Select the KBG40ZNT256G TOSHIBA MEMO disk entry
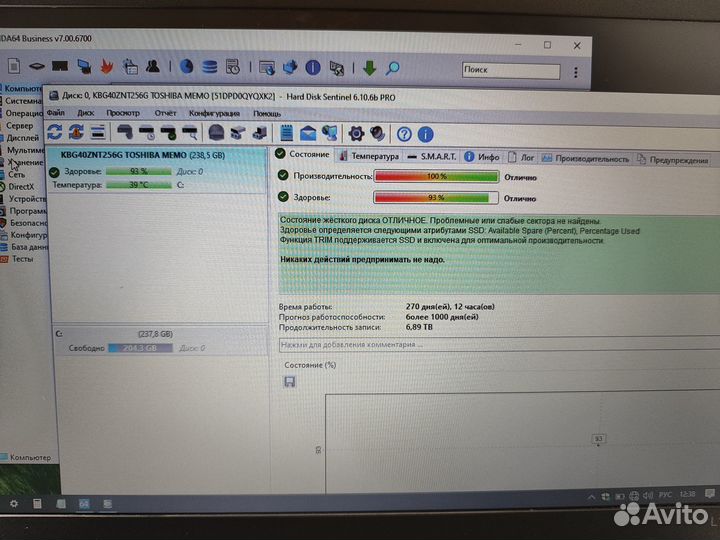The height and width of the screenshot is (540, 720). (x=157, y=170)
